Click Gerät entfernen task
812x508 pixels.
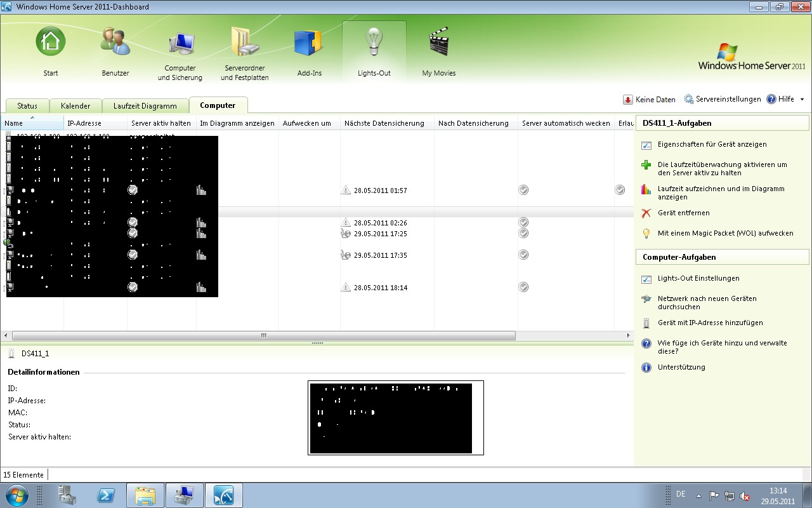tap(683, 213)
